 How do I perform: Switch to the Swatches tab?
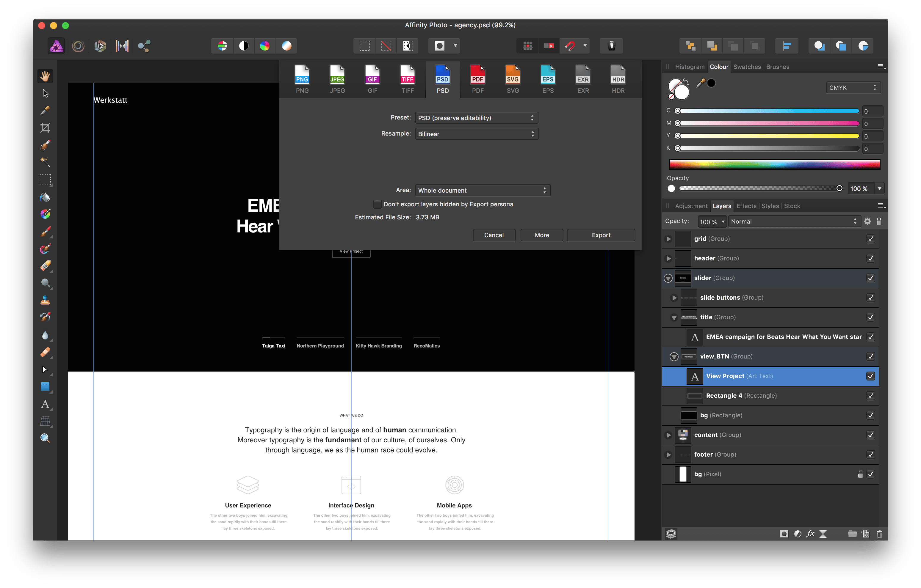(x=747, y=67)
